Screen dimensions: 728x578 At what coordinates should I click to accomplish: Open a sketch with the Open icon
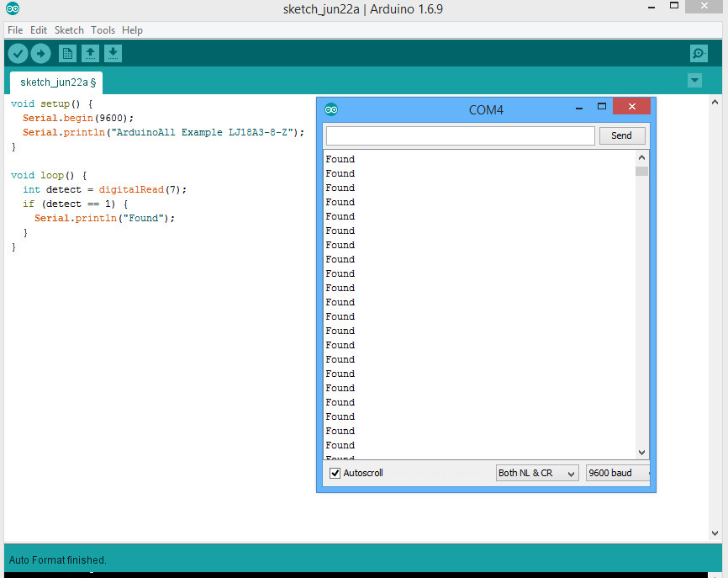pyautogui.click(x=90, y=54)
